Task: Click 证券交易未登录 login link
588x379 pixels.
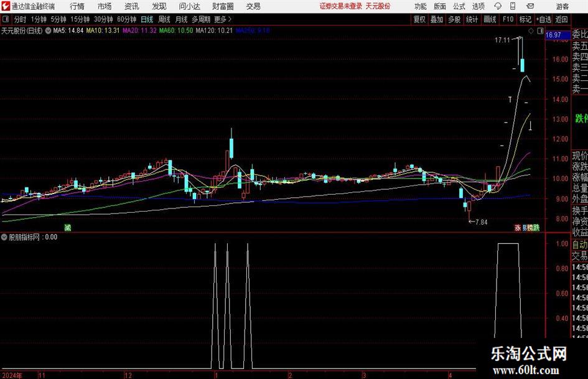Action: pos(341,6)
